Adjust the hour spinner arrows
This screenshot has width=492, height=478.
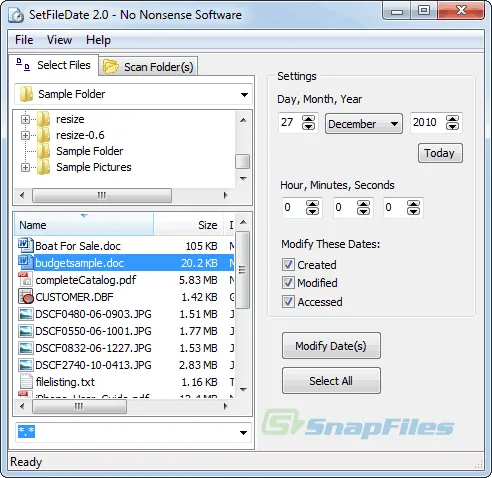click(312, 208)
